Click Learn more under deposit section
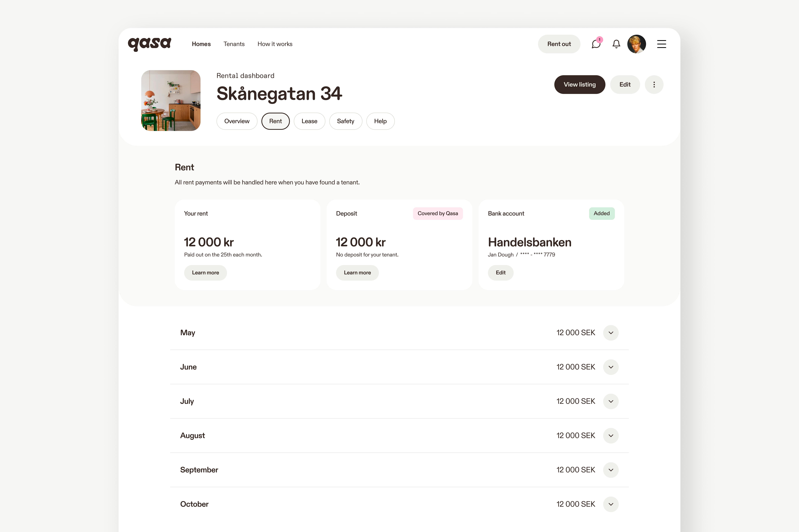 pos(357,273)
